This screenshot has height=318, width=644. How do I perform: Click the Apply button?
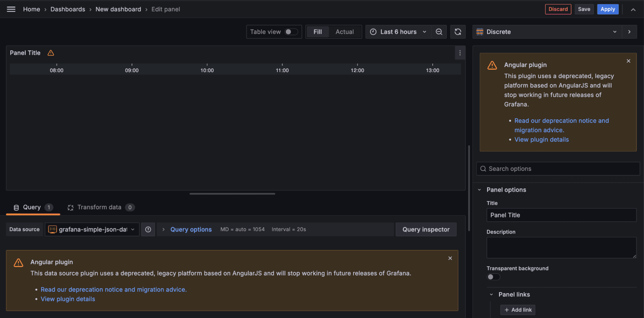pyautogui.click(x=608, y=9)
